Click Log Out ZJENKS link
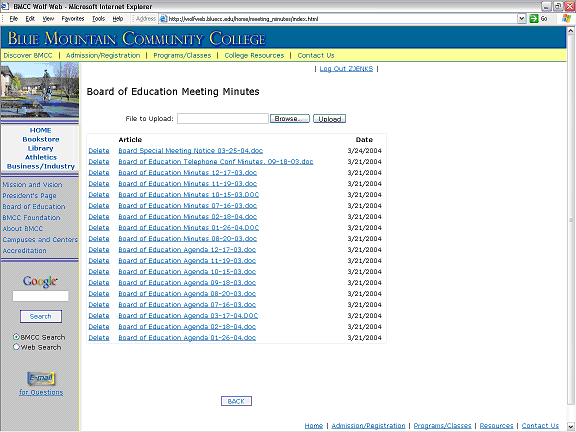576x432 pixels. tap(346, 69)
